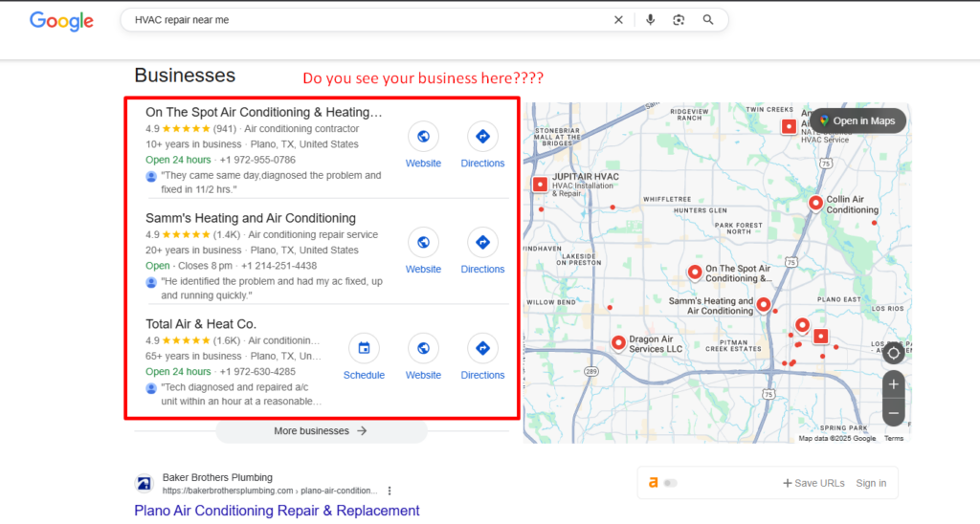Click the (1.4K) review count
The width and height of the screenshot is (980, 524).
(x=226, y=235)
